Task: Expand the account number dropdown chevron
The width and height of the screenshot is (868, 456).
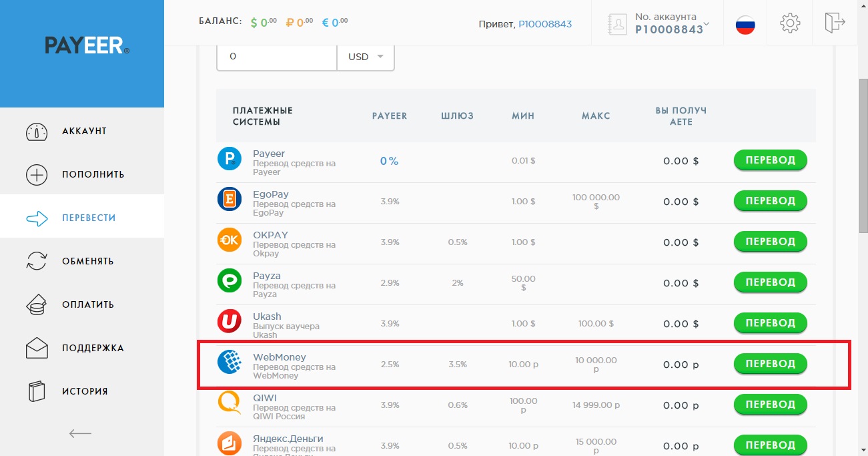Action: [707, 25]
